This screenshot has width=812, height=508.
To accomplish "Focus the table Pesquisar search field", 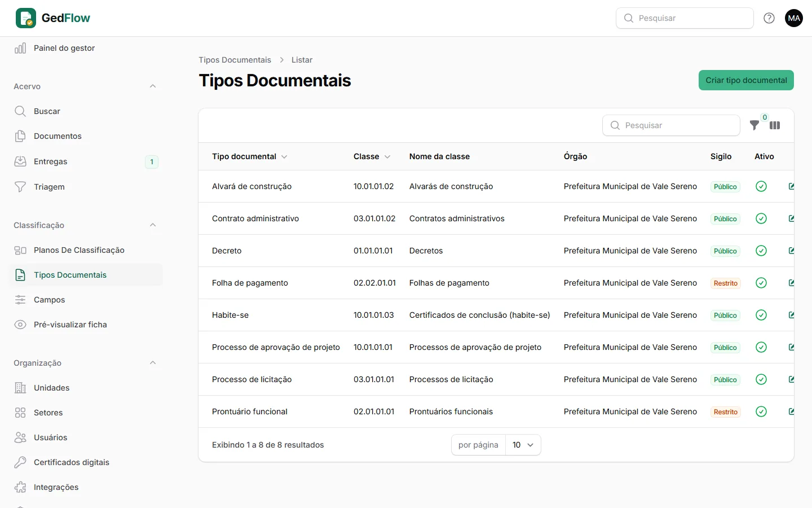I will coord(671,125).
